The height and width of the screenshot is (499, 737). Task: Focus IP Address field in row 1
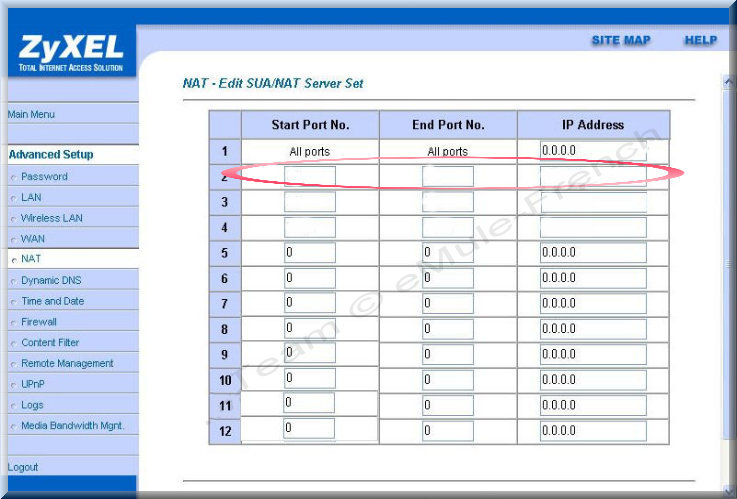pyautogui.click(x=593, y=150)
